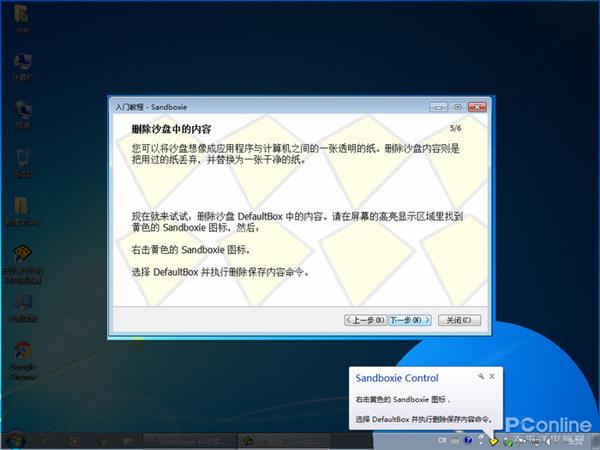Screen dimensions: 600x450
Task: Activate the Sandboxie tutorial taskbar button
Action: 189,441
